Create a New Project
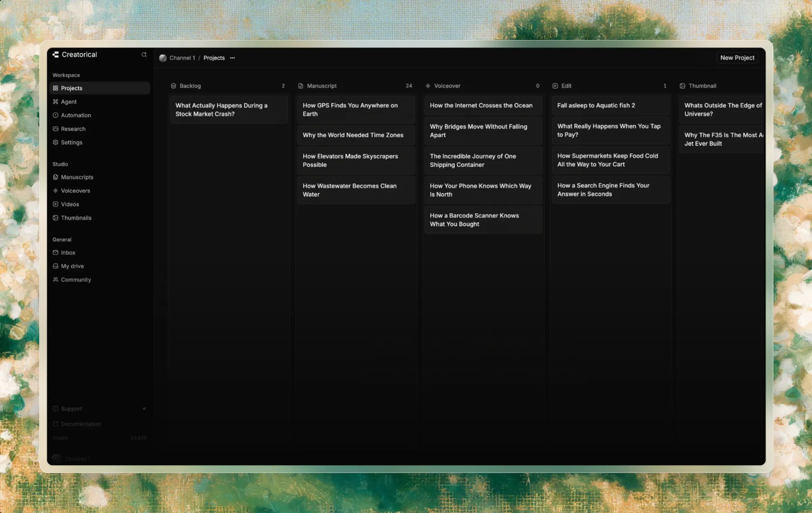The image size is (812, 513). click(x=737, y=58)
